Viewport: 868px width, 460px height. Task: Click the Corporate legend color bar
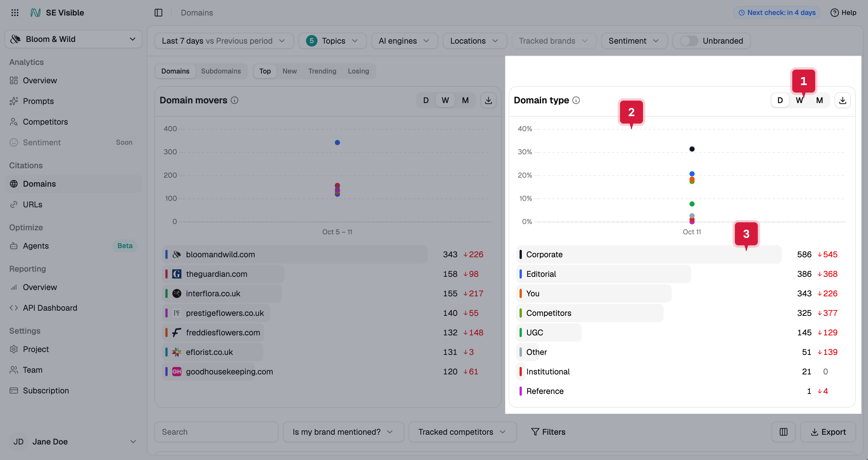(521, 254)
